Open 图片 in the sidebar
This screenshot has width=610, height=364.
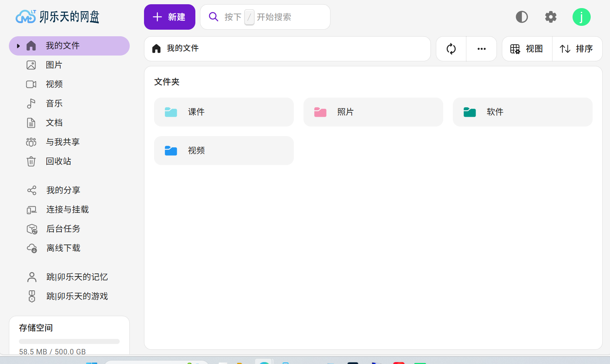point(54,65)
